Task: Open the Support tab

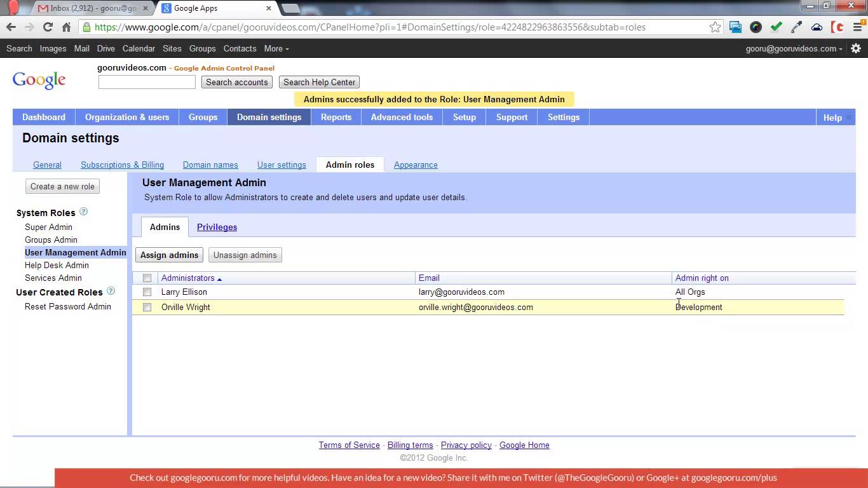Action: tap(512, 117)
